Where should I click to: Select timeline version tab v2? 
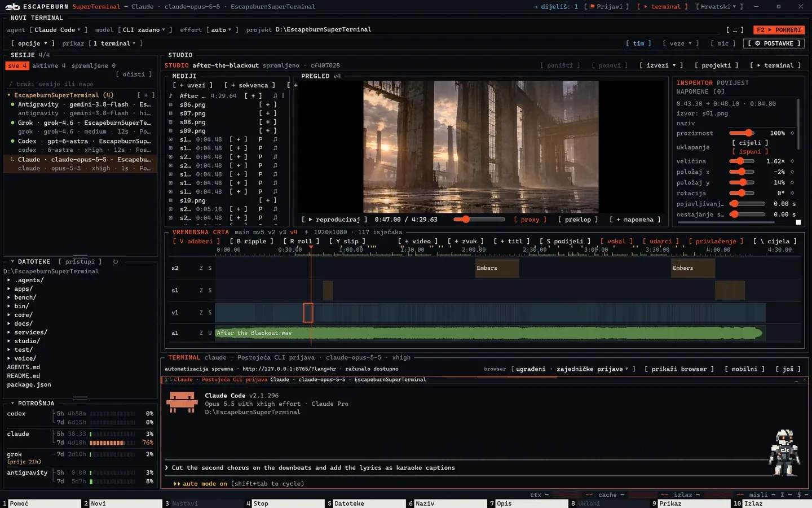(272, 232)
